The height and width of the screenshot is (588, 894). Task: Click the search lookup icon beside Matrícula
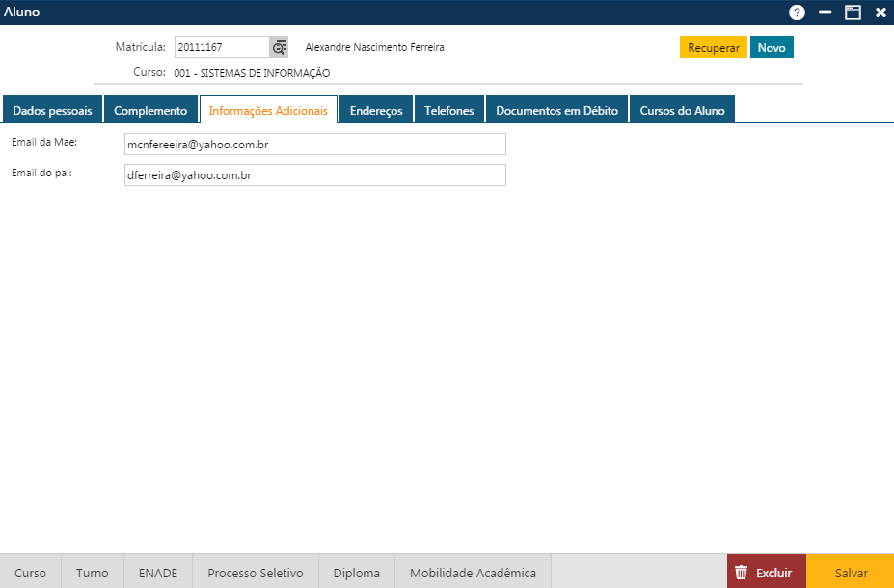[280, 47]
